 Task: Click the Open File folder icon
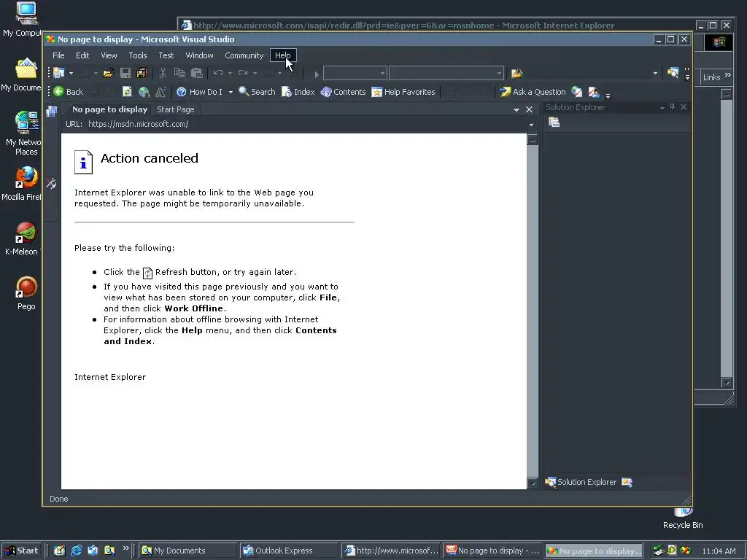click(109, 73)
